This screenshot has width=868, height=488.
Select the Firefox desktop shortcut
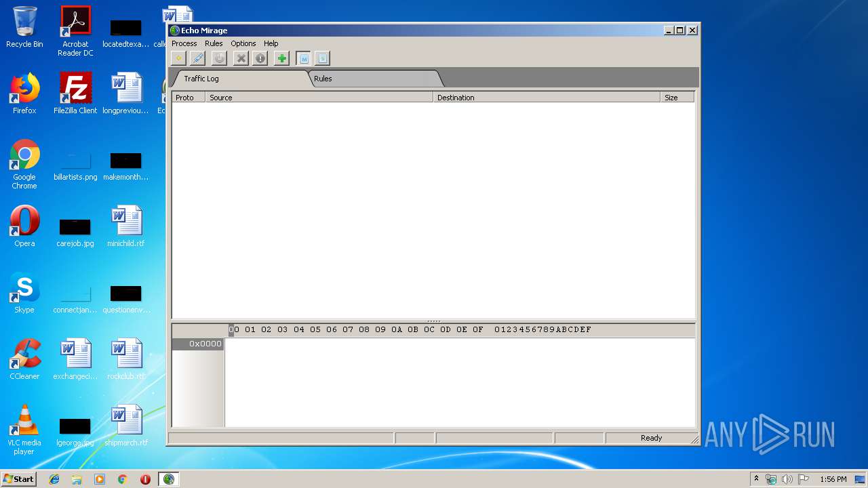click(x=24, y=93)
